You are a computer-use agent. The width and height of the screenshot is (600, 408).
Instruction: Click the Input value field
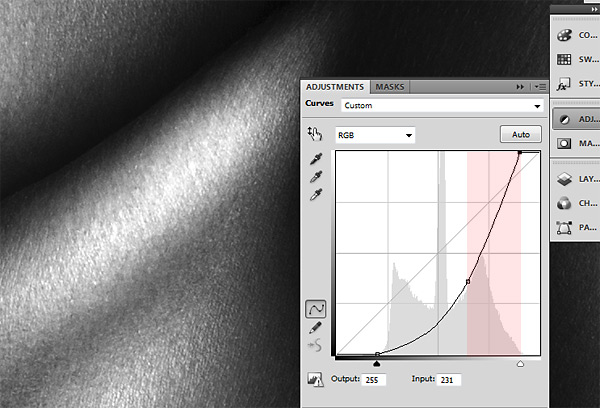click(x=449, y=380)
